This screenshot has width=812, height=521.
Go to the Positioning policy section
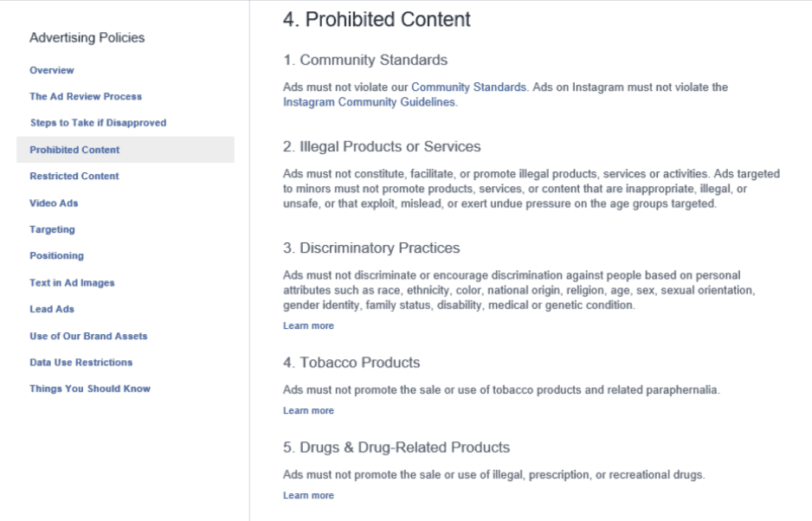(x=57, y=255)
